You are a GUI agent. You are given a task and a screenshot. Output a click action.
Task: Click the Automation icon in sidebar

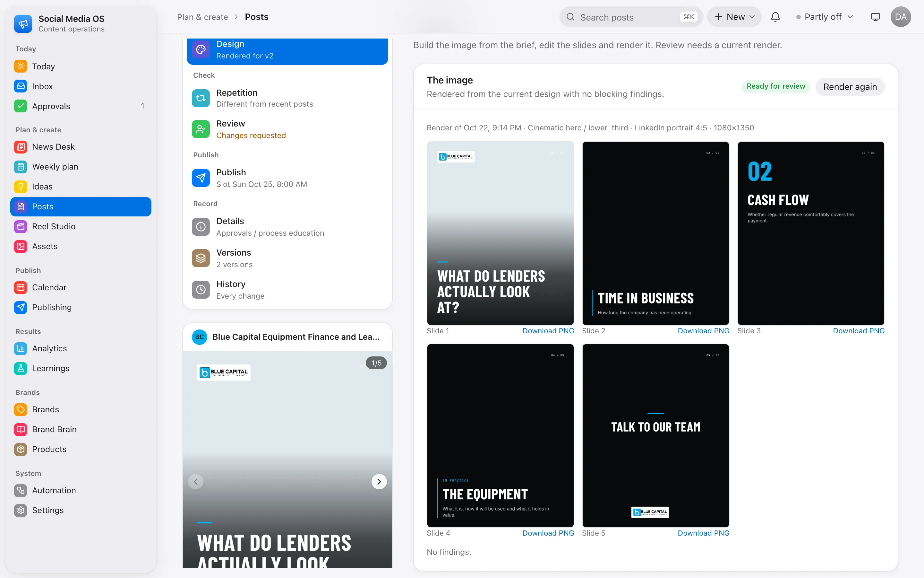pos(21,490)
